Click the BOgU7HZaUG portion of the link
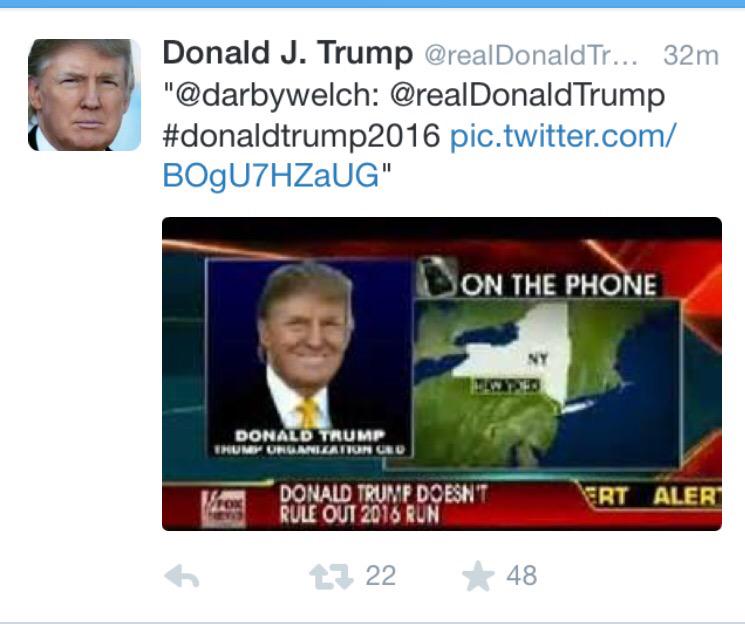Screen dimensions: 745x625 click(271, 176)
